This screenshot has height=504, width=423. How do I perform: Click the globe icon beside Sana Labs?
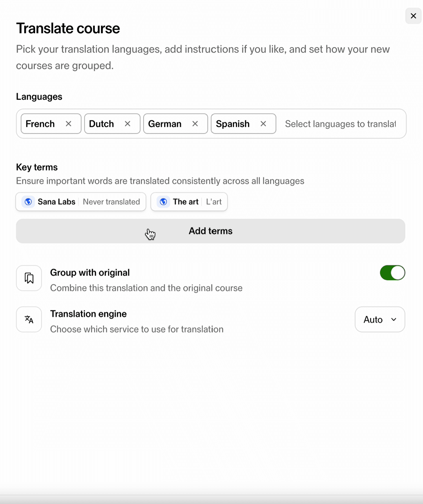tap(28, 202)
